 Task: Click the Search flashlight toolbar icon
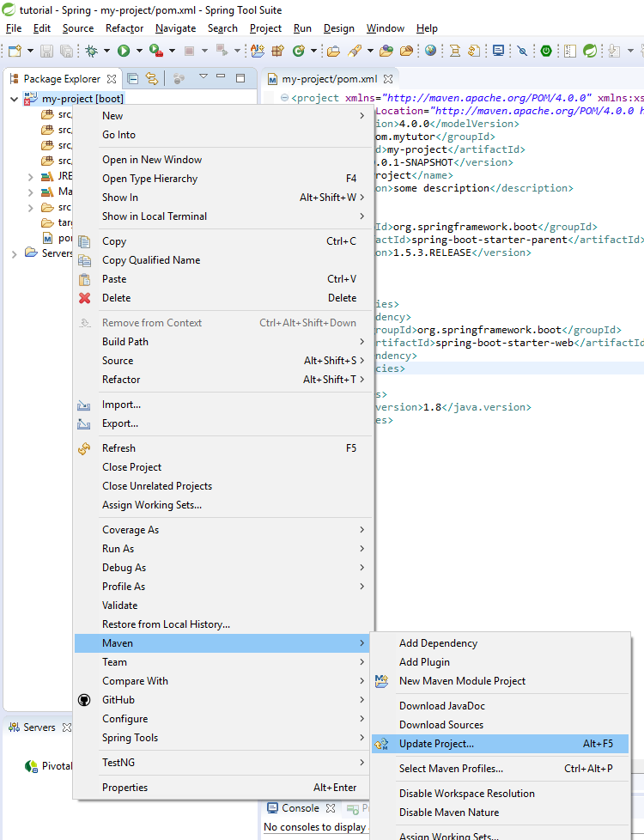355,51
